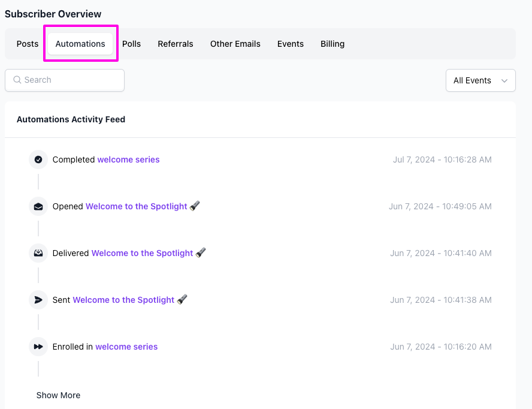Click the Completed checkmark event icon
The image size is (532, 409).
coord(38,160)
